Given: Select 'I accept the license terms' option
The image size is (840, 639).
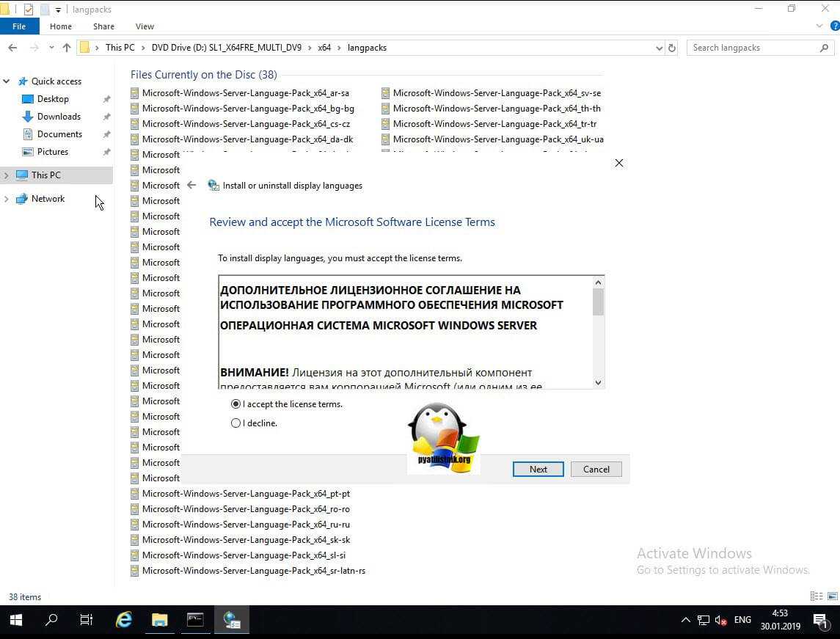Looking at the screenshot, I should (x=235, y=404).
